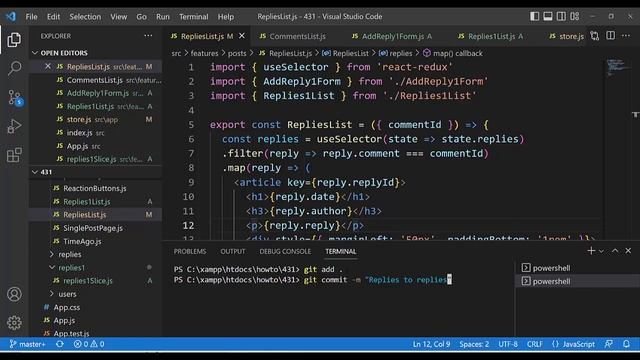The height and width of the screenshot is (360, 640).
Task: Click the feedback icon in status bar
Action: 609,344
